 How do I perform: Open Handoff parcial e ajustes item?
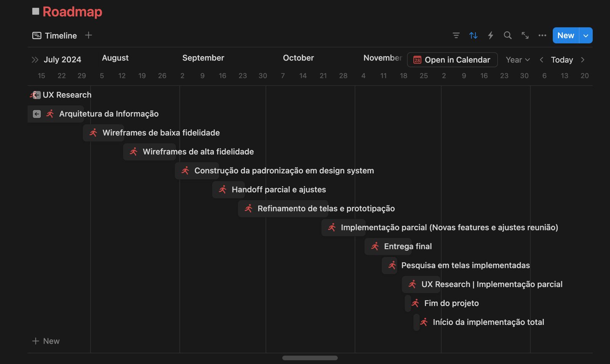[279, 189]
